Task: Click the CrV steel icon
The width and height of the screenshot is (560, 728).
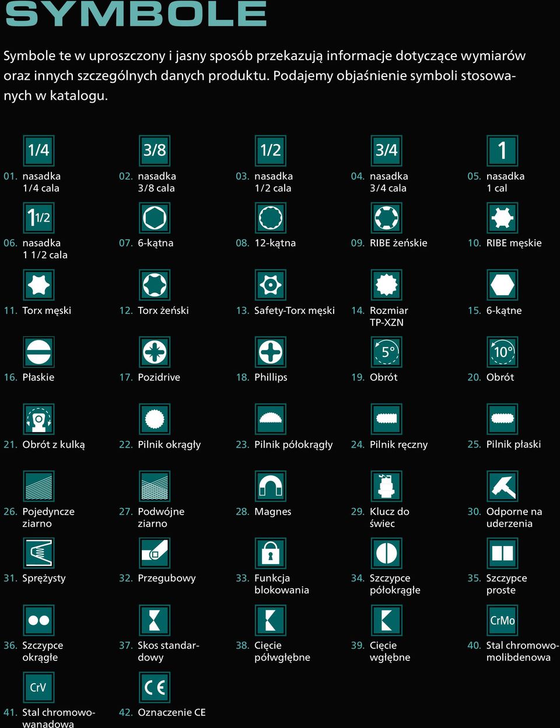Action: pos(38,687)
